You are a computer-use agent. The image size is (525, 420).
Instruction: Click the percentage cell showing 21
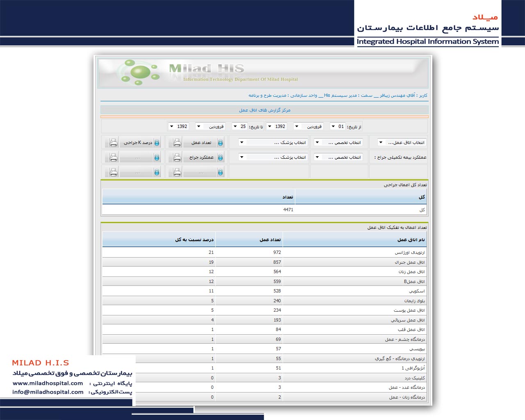point(211,252)
